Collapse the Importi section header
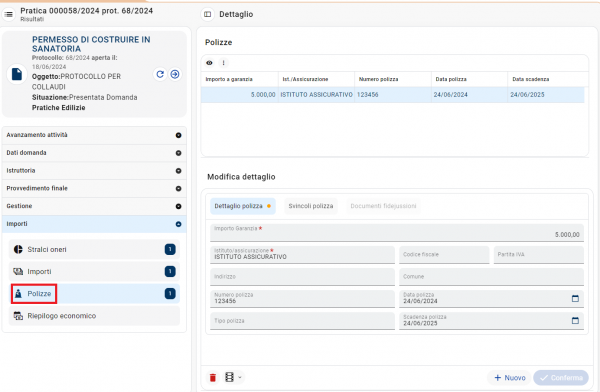This screenshot has height=392, width=600. tap(94, 224)
